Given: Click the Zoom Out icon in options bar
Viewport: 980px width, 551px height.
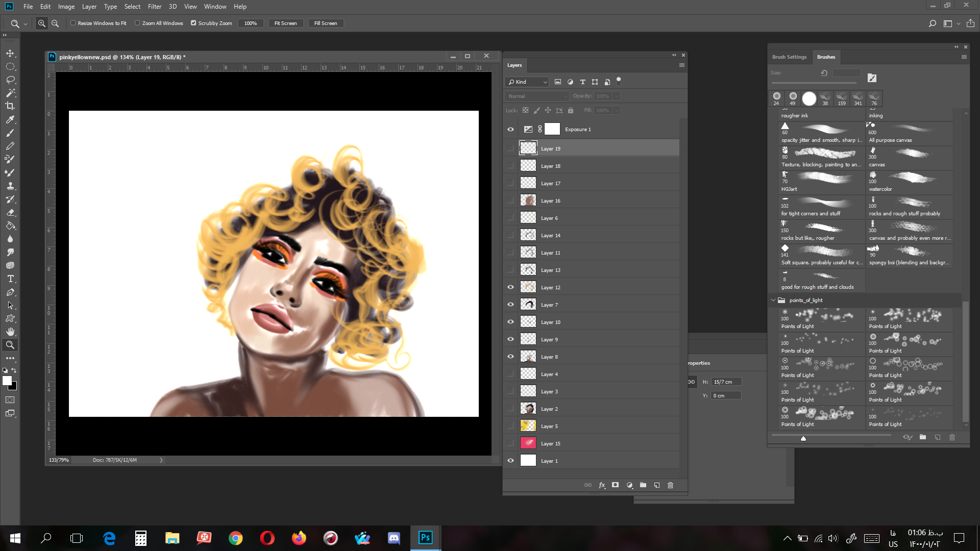Looking at the screenshot, I should (55, 23).
